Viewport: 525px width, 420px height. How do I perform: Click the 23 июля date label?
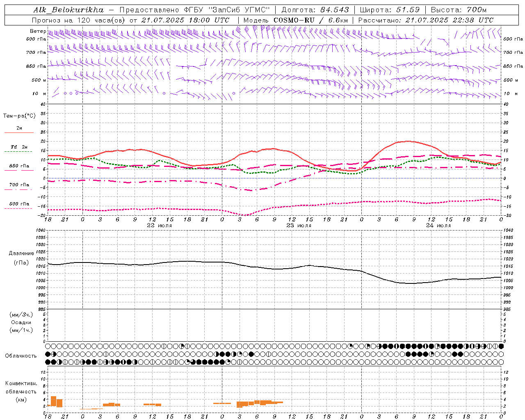click(299, 226)
